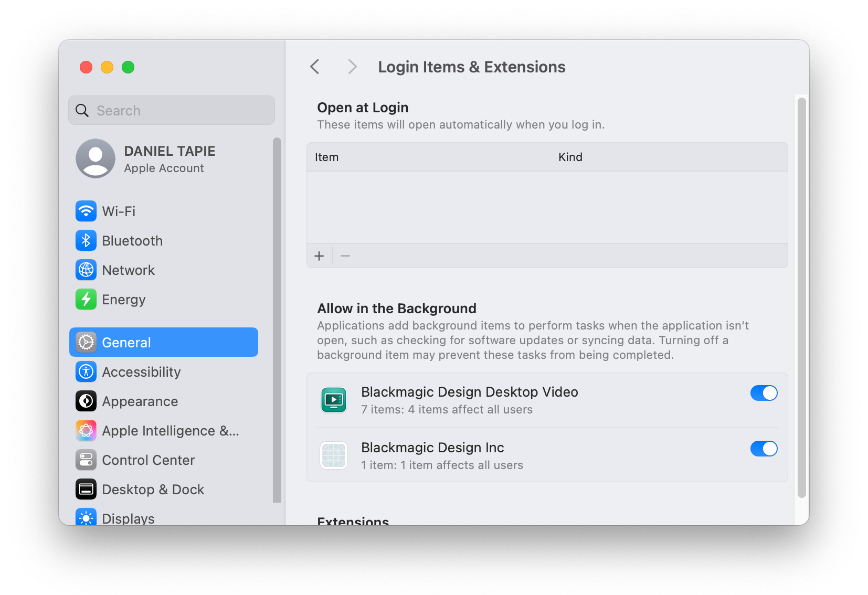This screenshot has height=595, width=868.
Task: Open Apple Intelligence & Siri settings
Action: tap(164, 430)
